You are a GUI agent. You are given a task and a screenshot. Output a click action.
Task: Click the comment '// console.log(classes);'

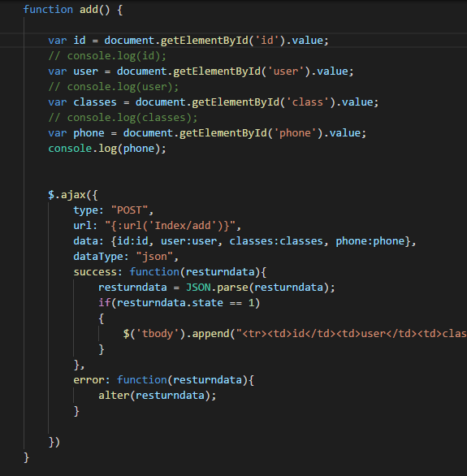coord(123,118)
